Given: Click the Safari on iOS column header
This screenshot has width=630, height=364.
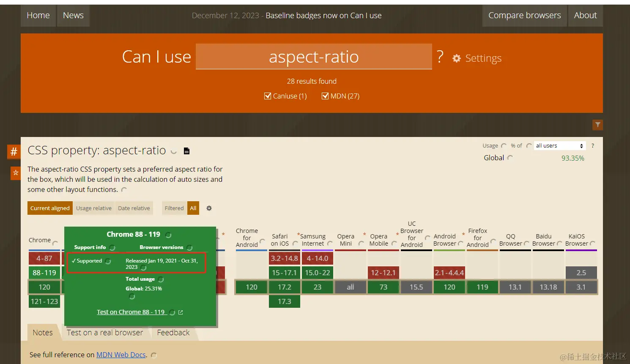Looking at the screenshot, I should point(280,240).
